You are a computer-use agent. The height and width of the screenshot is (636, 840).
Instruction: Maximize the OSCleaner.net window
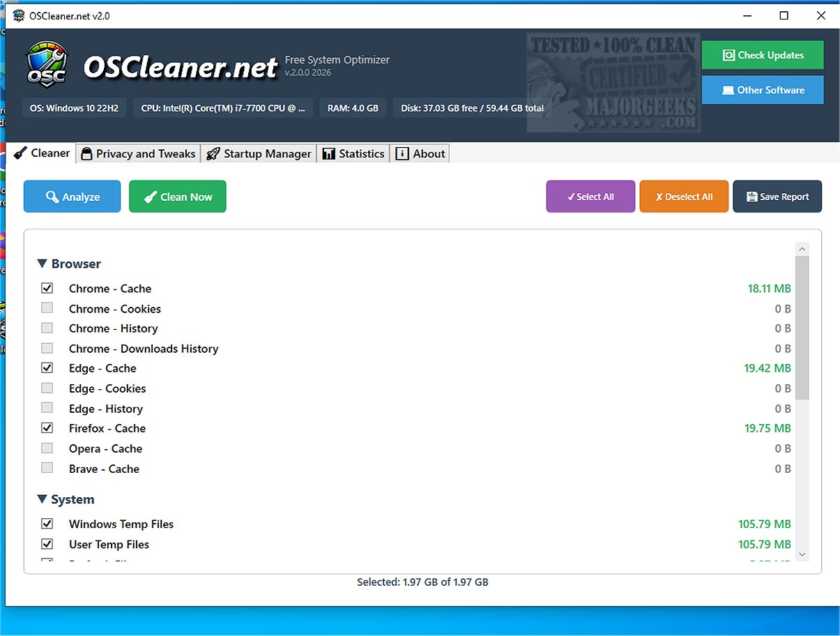coord(784,15)
